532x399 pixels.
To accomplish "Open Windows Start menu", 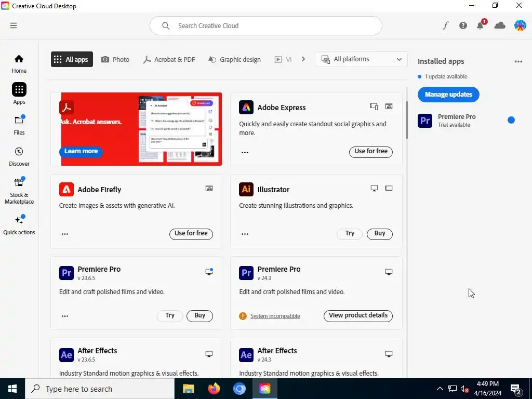I will click(12, 389).
